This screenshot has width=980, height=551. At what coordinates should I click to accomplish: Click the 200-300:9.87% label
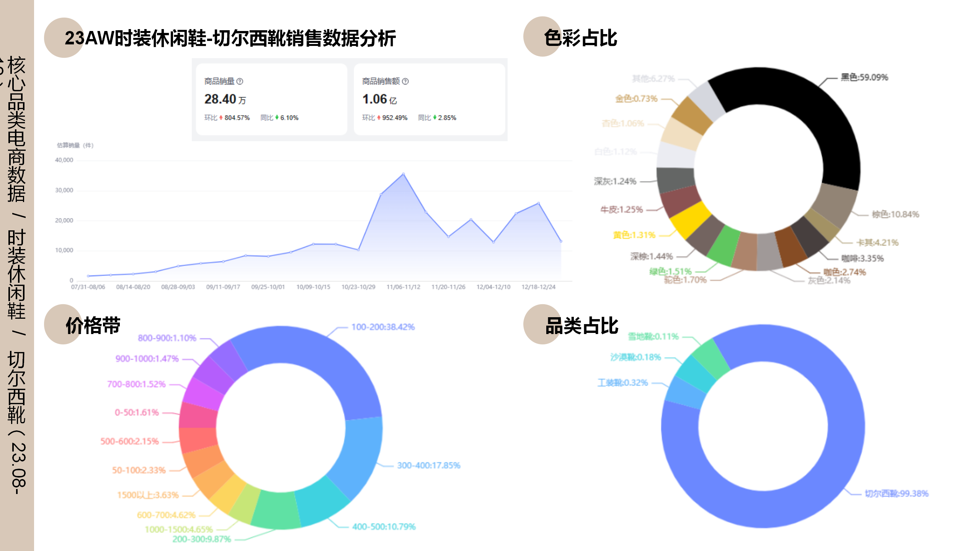[x=202, y=539]
